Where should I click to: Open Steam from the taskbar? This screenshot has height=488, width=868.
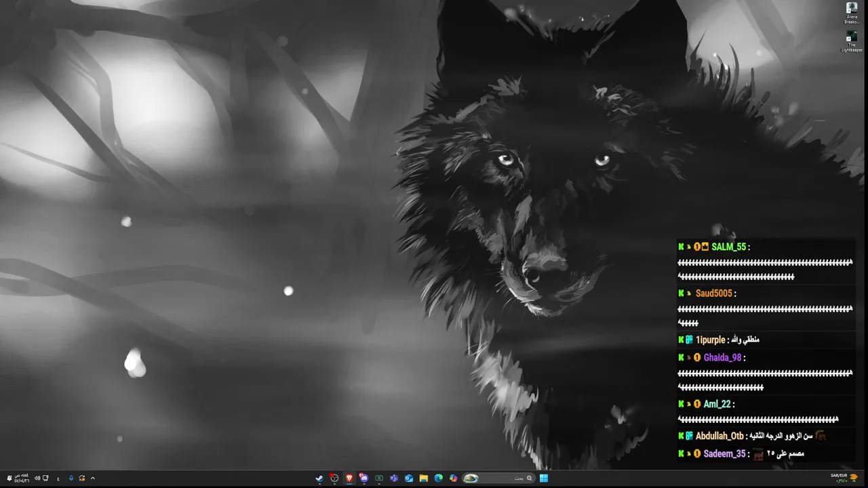click(x=319, y=479)
